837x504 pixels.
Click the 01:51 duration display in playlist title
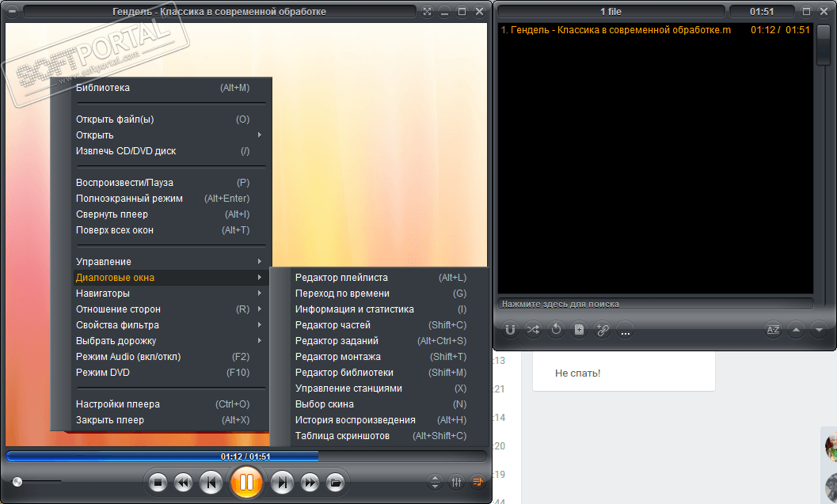pos(762,11)
